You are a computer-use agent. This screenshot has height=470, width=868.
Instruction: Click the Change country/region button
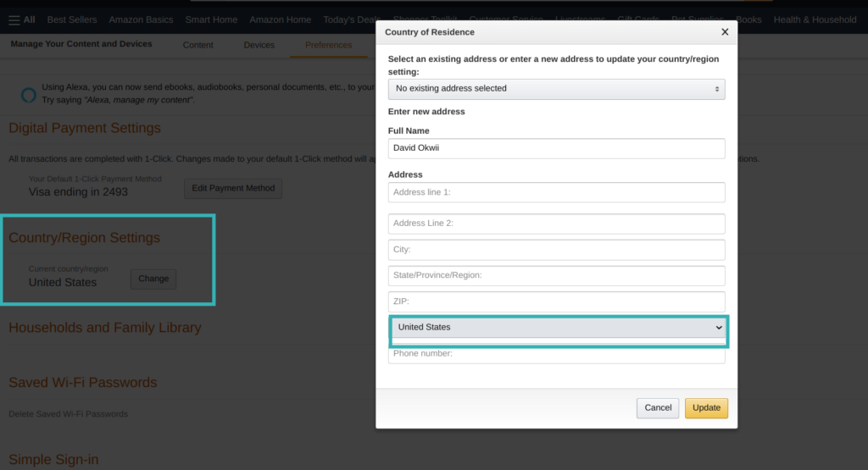[x=153, y=279]
